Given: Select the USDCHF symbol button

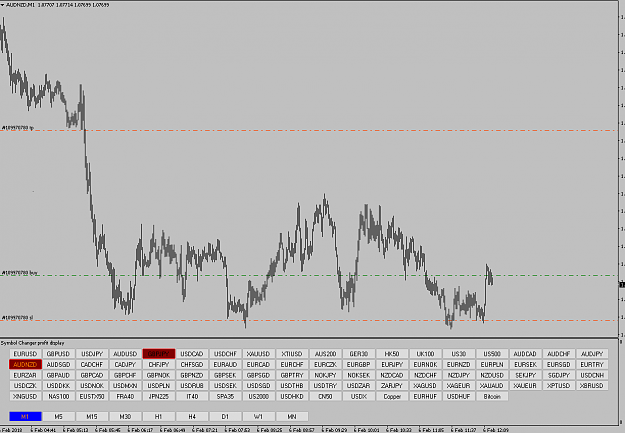Looking at the screenshot, I should point(225,354).
